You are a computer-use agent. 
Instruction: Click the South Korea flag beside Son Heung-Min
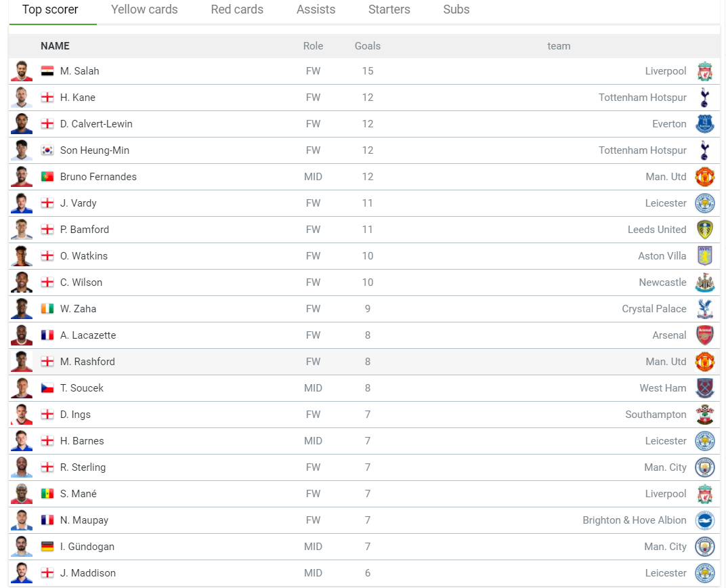point(47,150)
